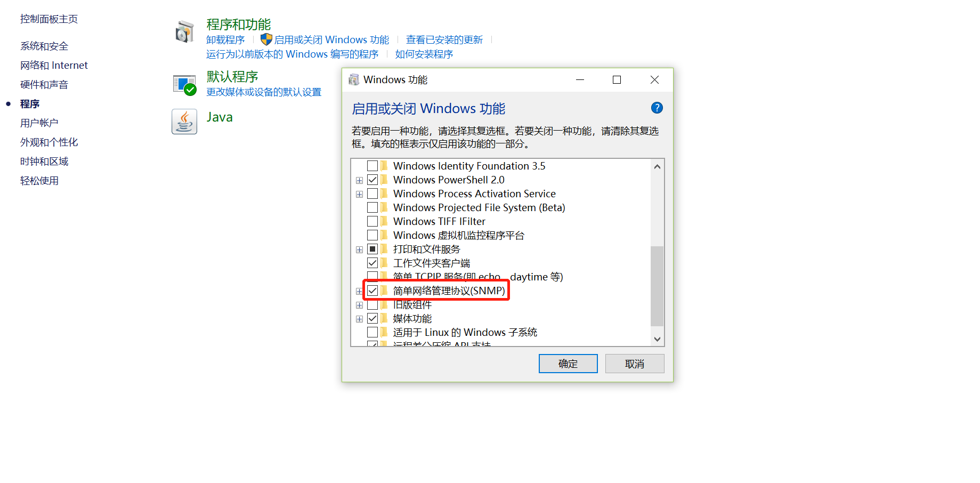Open the 查看已安装的更新 link
The image size is (980, 483).
click(x=444, y=40)
